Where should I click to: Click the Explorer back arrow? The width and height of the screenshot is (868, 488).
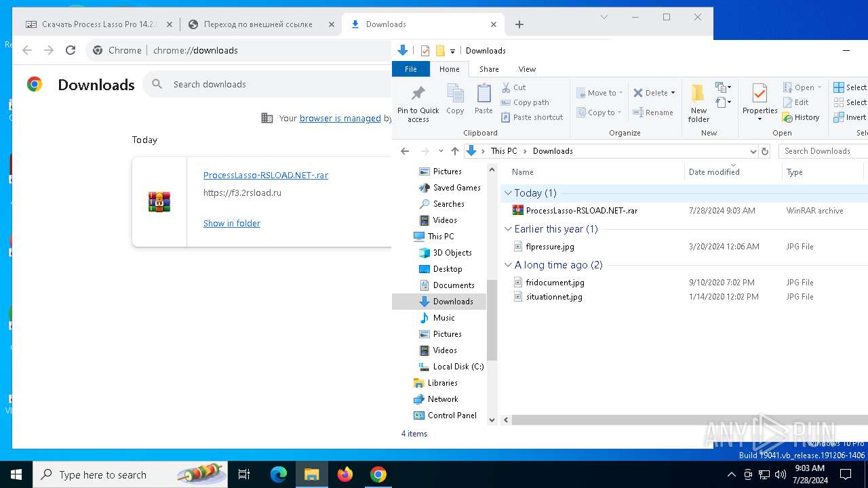click(405, 151)
